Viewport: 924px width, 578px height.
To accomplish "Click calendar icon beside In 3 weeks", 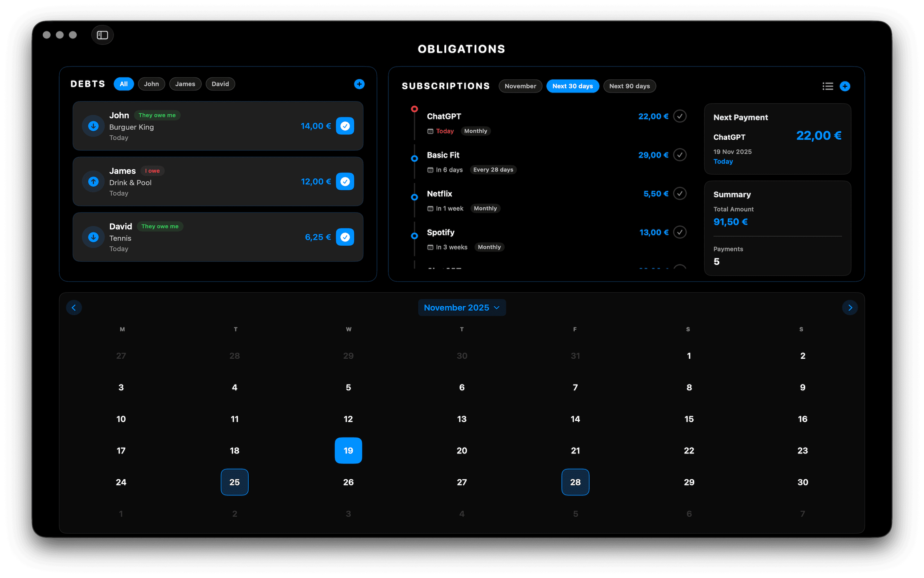I will [430, 247].
